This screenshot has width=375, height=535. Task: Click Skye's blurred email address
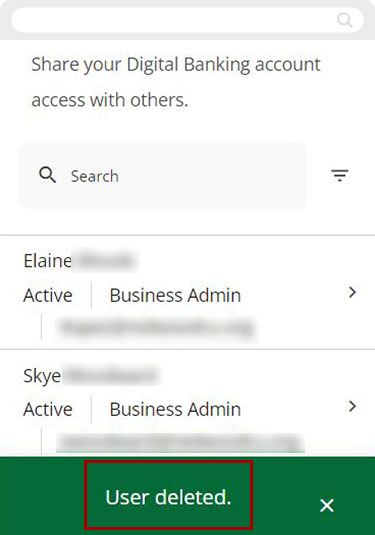point(180,443)
